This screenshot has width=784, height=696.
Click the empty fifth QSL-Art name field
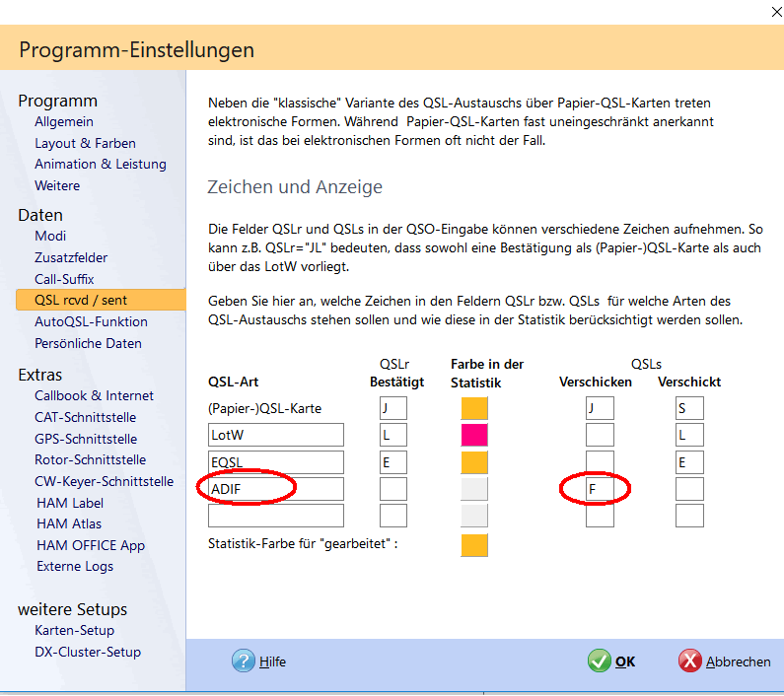tap(276, 516)
